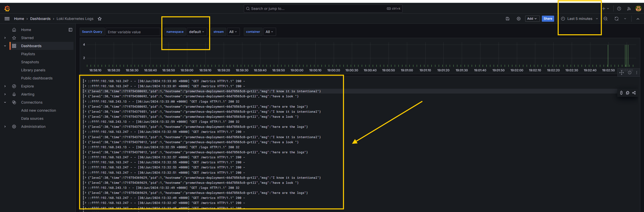Open Starred in the sidebar
Screen dimensions: 644x212
click(27, 38)
